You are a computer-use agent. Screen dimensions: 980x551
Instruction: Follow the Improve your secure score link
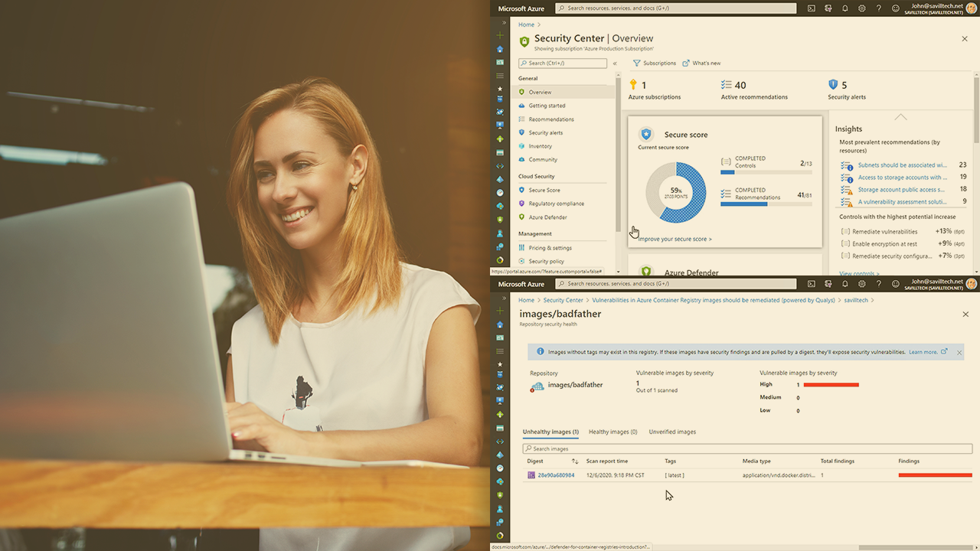pyautogui.click(x=675, y=239)
